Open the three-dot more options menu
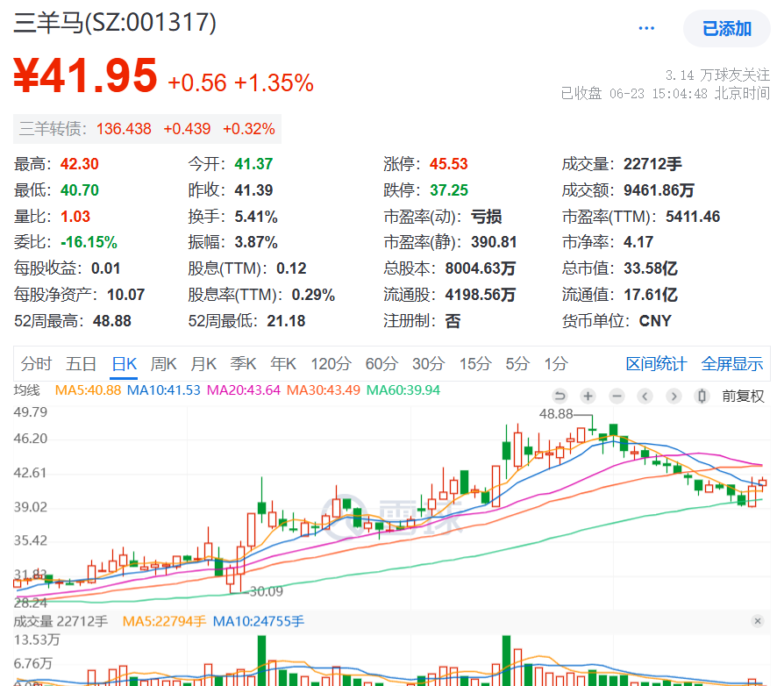This screenshot has height=686, width=784. (646, 28)
